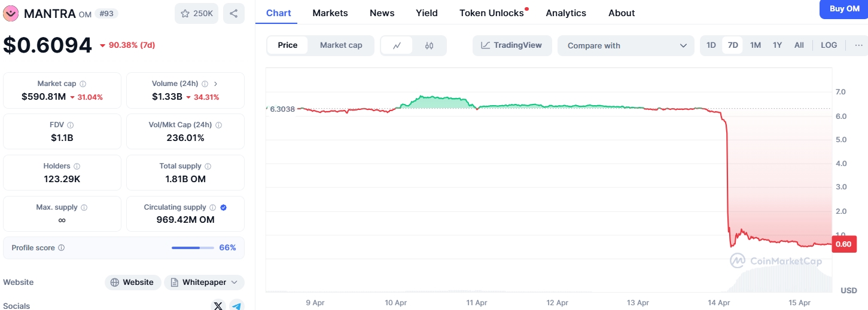Select the 1D time range
Screen dimensions: 868x310
click(711, 45)
